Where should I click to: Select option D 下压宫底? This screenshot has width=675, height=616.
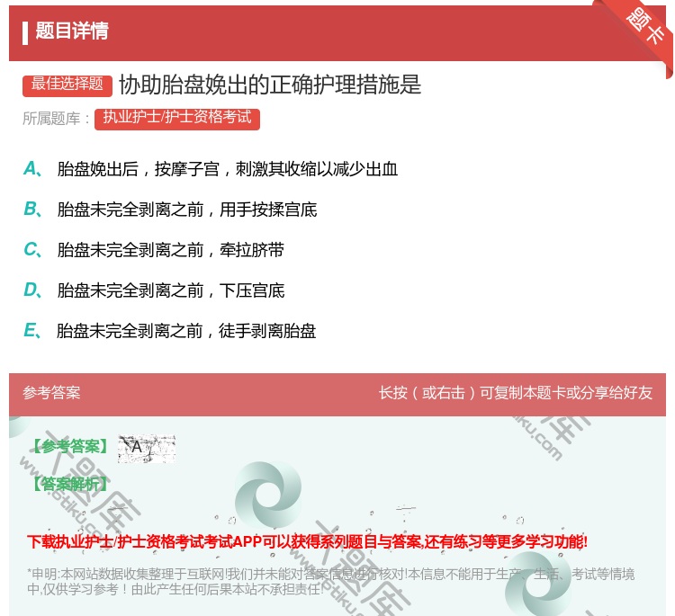click(x=154, y=290)
